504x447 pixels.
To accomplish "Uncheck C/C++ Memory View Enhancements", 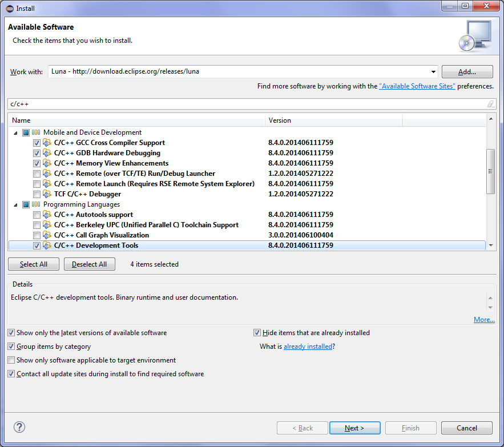I will [x=37, y=163].
